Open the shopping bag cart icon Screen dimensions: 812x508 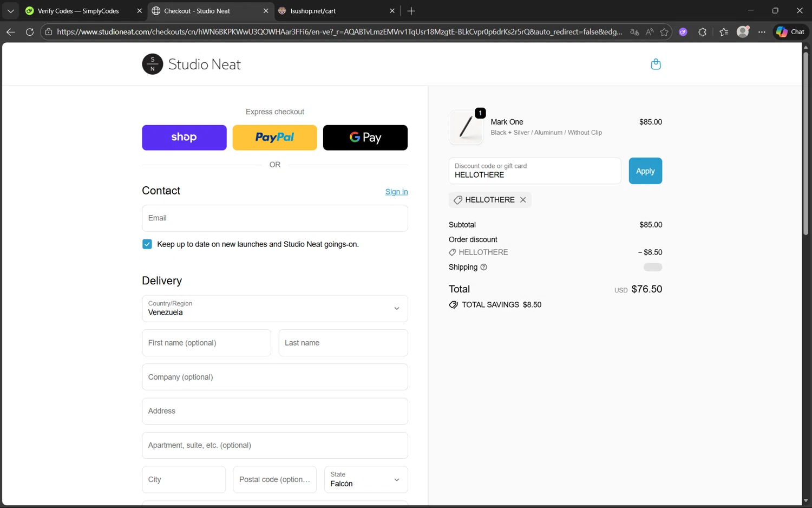[x=656, y=64]
